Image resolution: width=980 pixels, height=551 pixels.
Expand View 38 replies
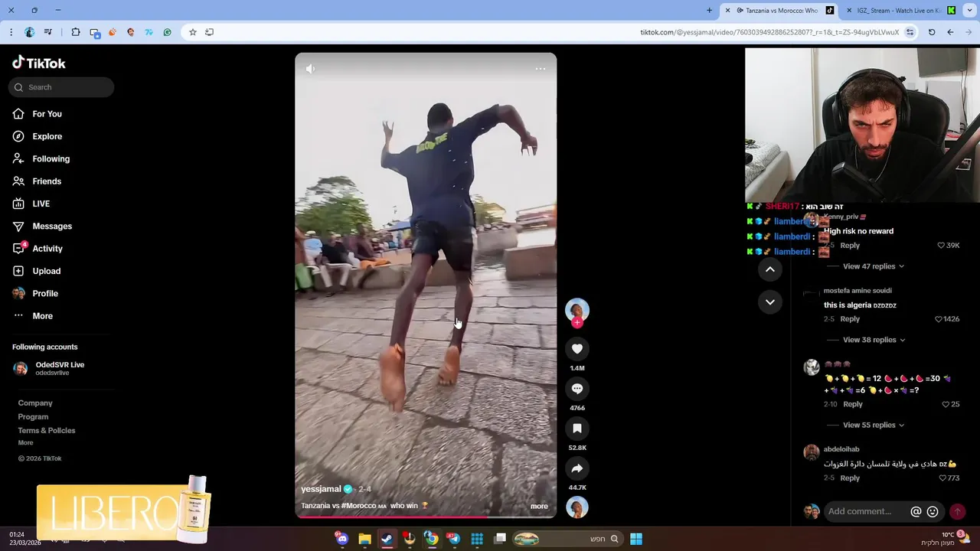click(874, 340)
